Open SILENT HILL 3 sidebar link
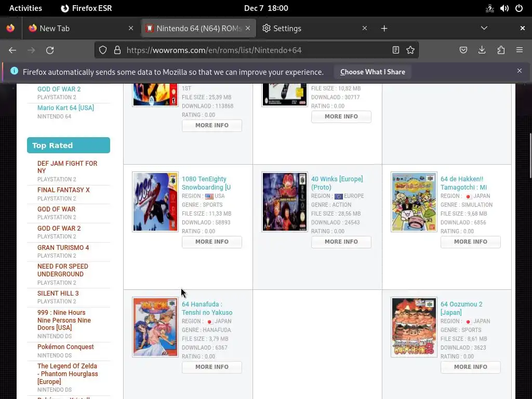This screenshot has height=399, width=532. click(x=58, y=294)
